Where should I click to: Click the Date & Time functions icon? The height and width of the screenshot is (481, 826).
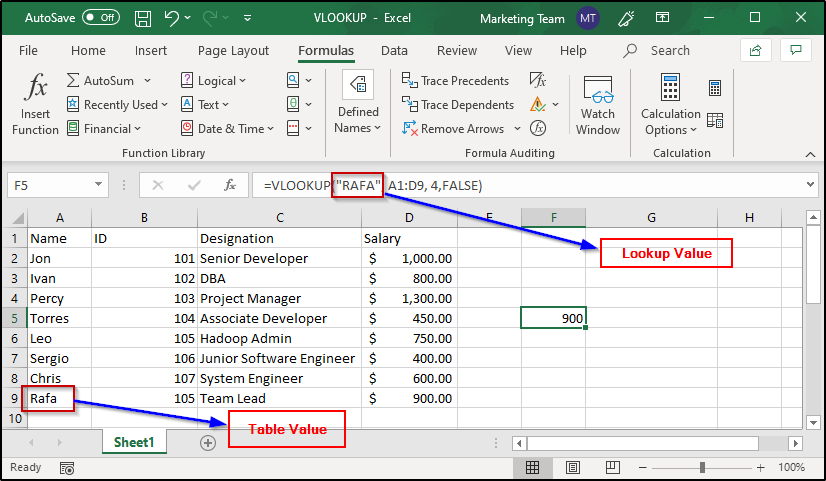(186, 128)
